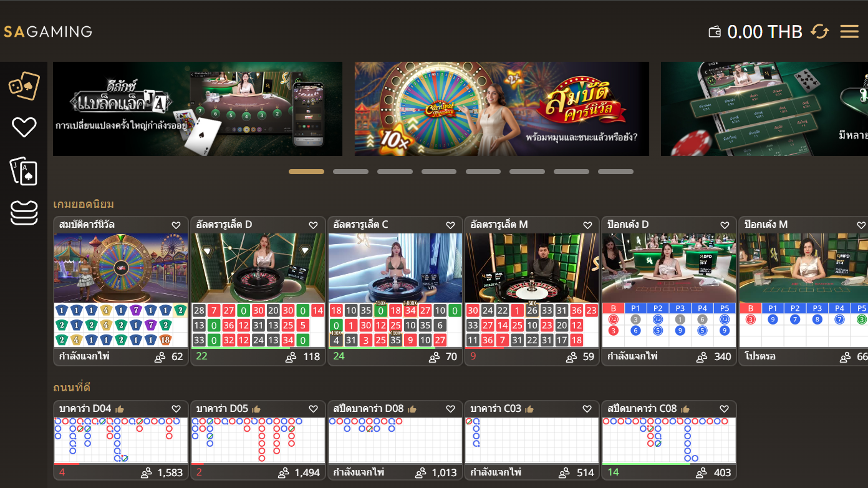868x488 pixels.
Task: Toggle favorite heart on อัลตรารูเล็ต C
Action: point(450,225)
